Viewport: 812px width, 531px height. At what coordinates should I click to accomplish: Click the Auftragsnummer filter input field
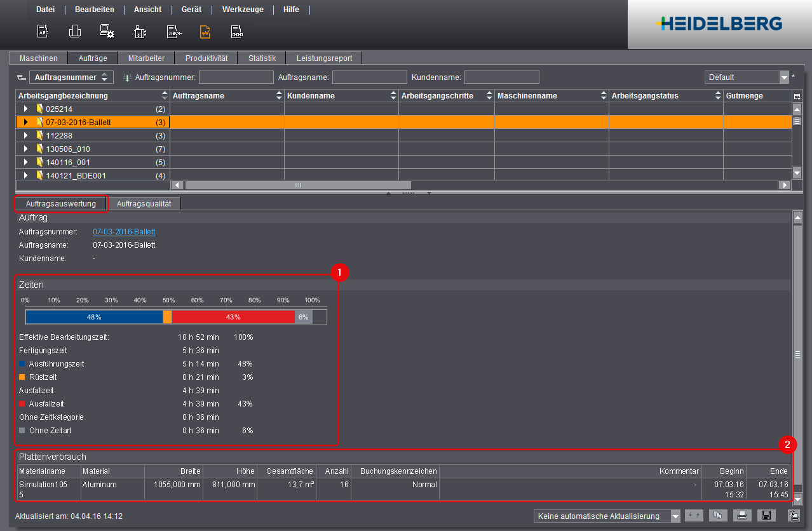coord(236,77)
